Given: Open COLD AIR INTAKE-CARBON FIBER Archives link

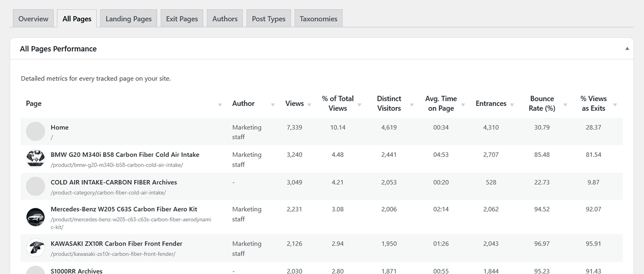Looking at the screenshot, I should [x=114, y=182].
